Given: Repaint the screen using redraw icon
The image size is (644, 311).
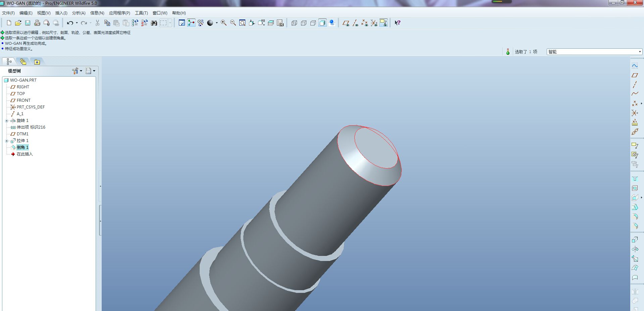Looking at the screenshot, I should [x=182, y=23].
